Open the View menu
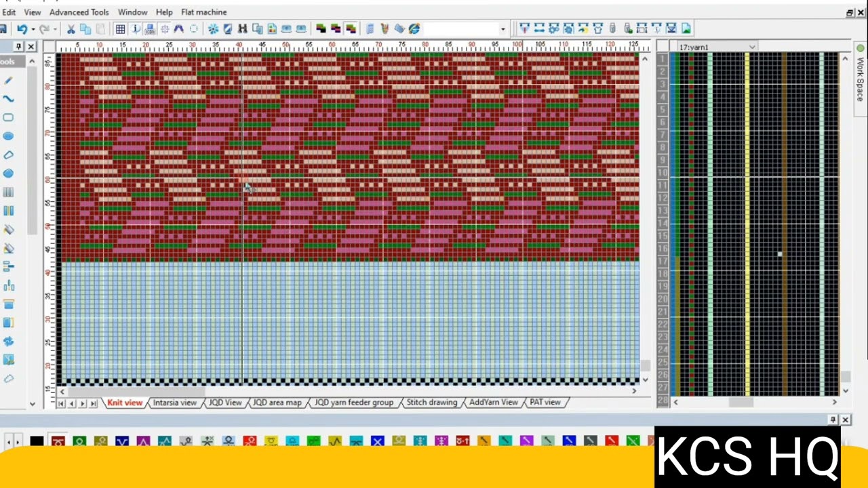 coord(32,12)
